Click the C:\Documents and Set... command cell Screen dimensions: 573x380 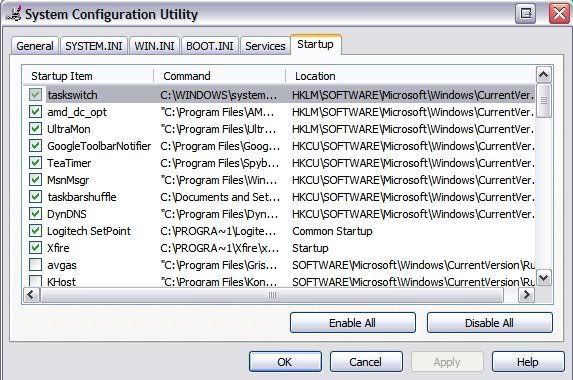220,197
